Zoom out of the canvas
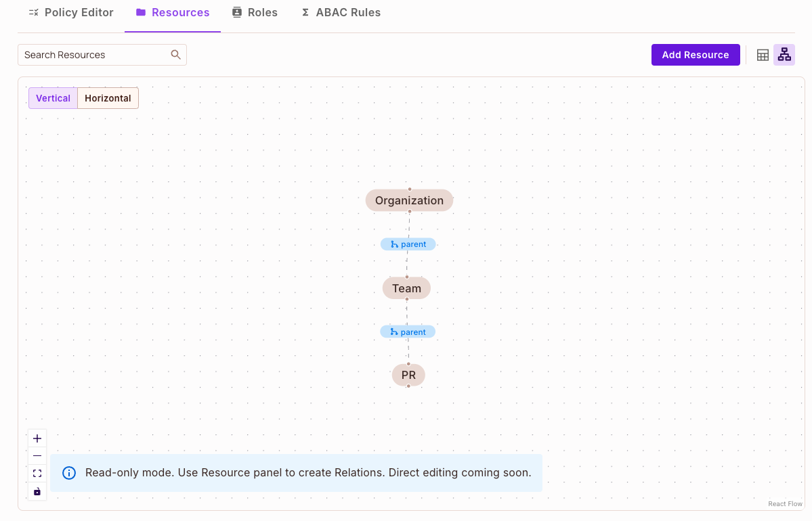This screenshot has width=812, height=521. pos(37,455)
